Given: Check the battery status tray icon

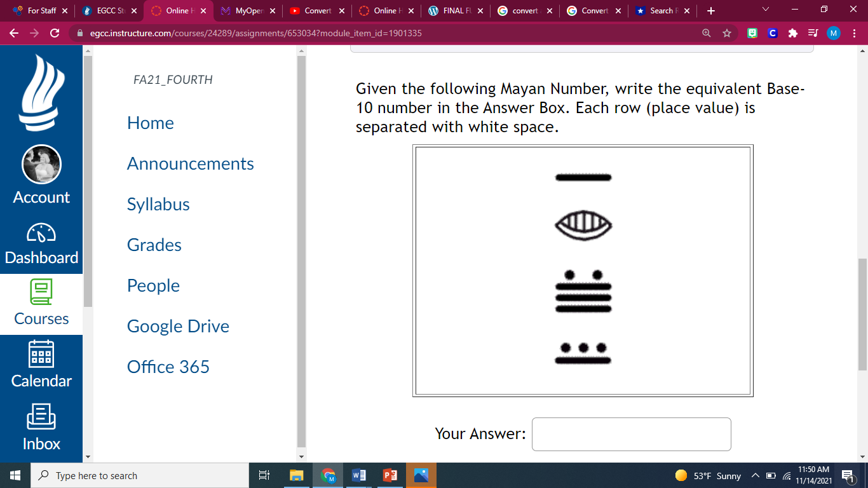Looking at the screenshot, I should [771, 476].
